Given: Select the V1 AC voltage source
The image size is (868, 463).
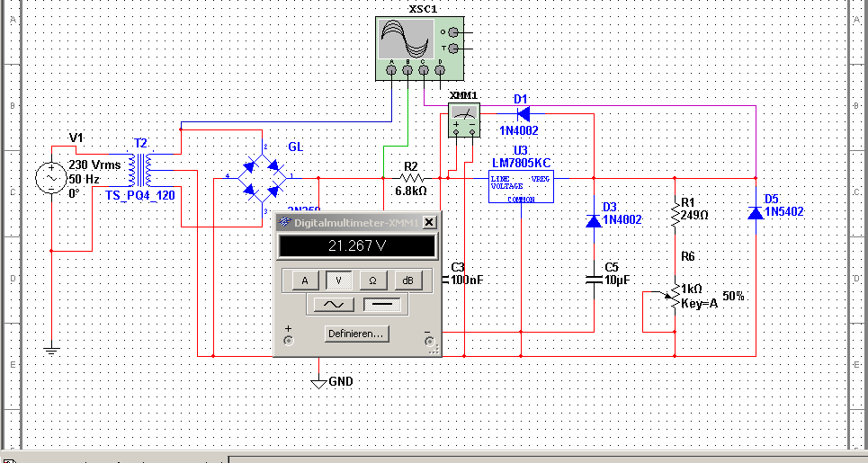Looking at the screenshot, I should pos(51,178).
